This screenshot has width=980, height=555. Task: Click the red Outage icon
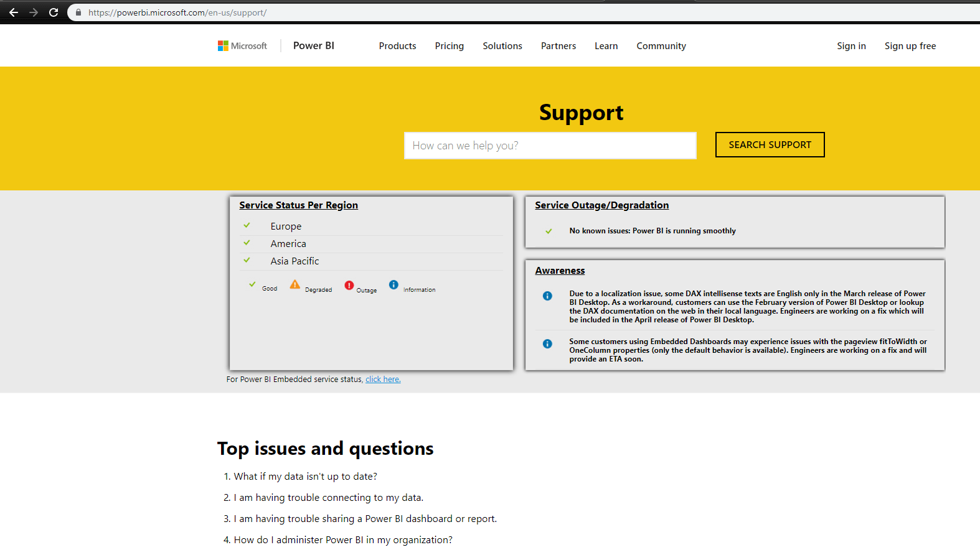point(349,285)
